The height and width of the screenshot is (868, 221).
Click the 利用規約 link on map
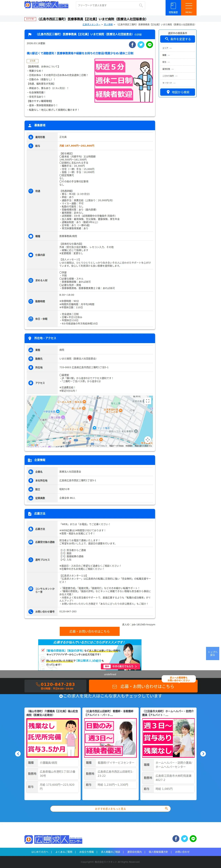click(x=129, y=446)
